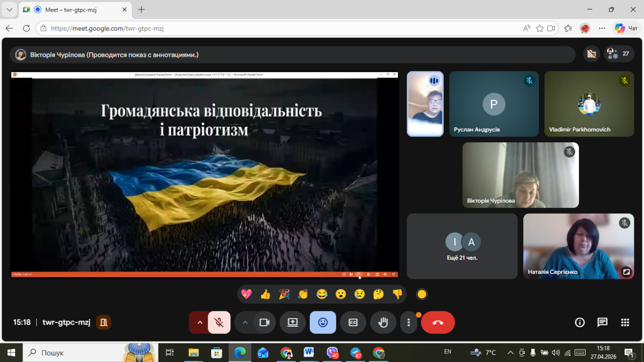
Task: Open the in-call chat panel
Action: tap(602, 323)
